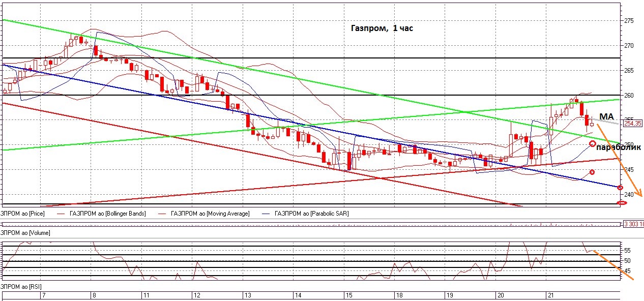Click the RSI axis level 45
Screen dimensions: 644x301
pos(627,271)
